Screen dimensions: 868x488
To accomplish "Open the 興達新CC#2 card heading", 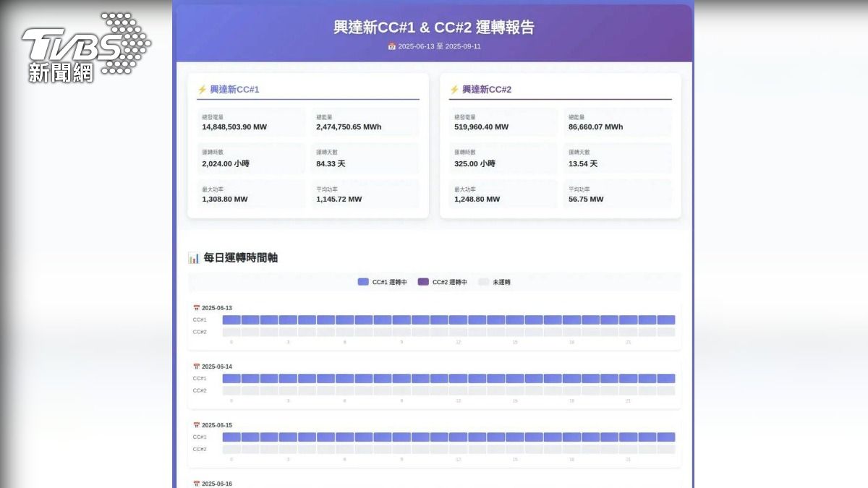I will (x=487, y=90).
